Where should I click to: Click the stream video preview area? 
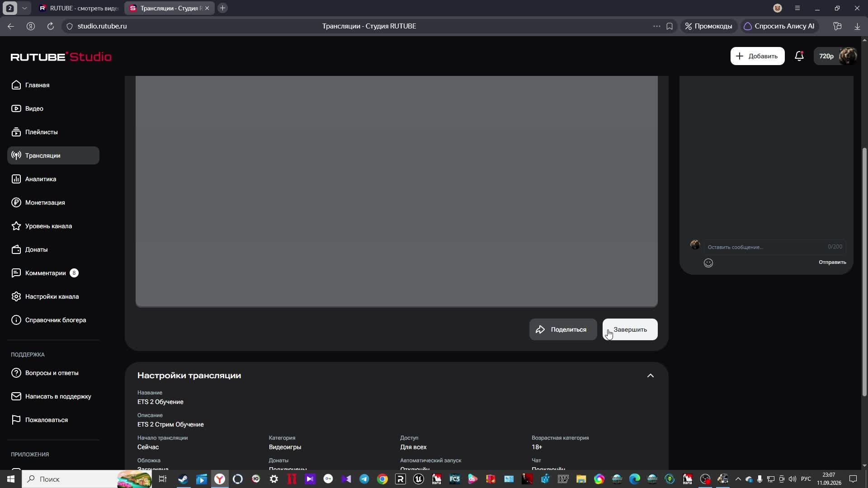[x=396, y=191]
